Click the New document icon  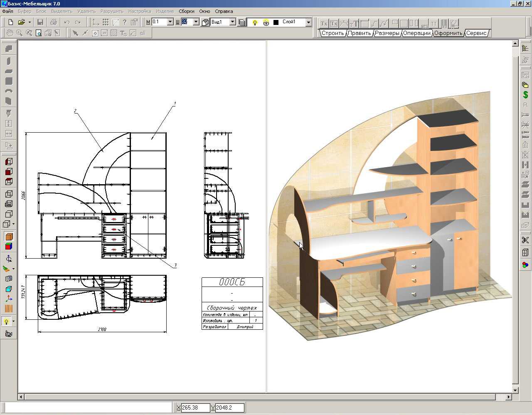(11, 22)
